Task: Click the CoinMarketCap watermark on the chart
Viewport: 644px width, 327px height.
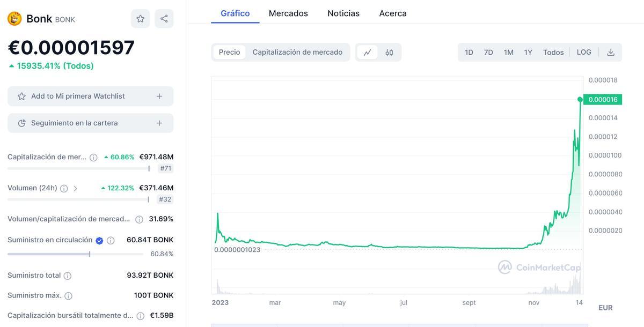Action: pos(539,266)
